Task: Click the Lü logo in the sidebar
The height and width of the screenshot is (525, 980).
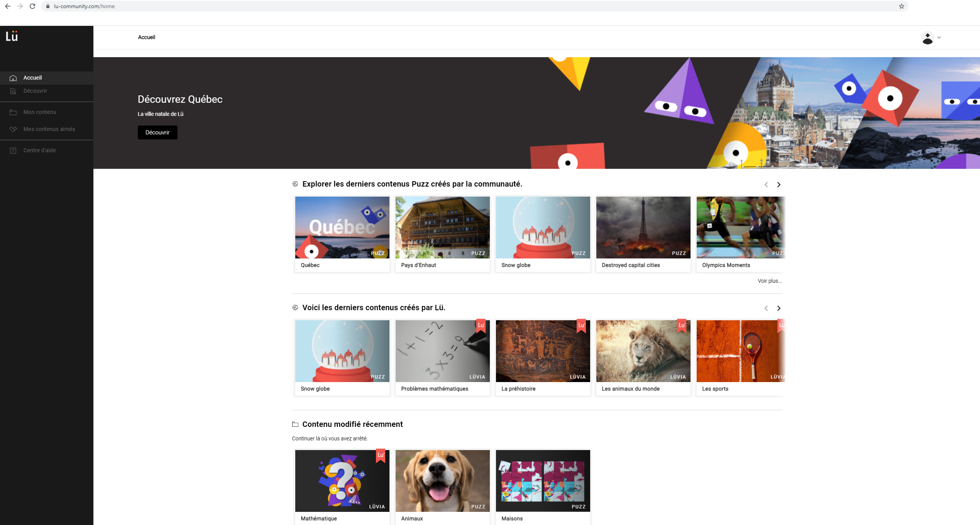Action: (12, 36)
